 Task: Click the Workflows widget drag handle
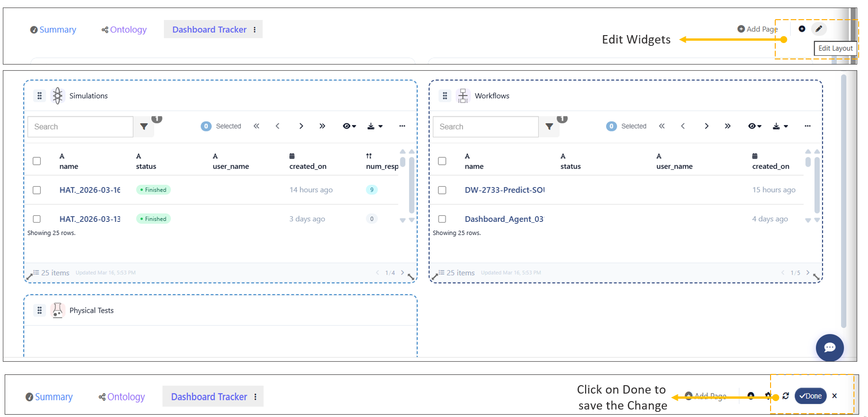pyautogui.click(x=445, y=96)
